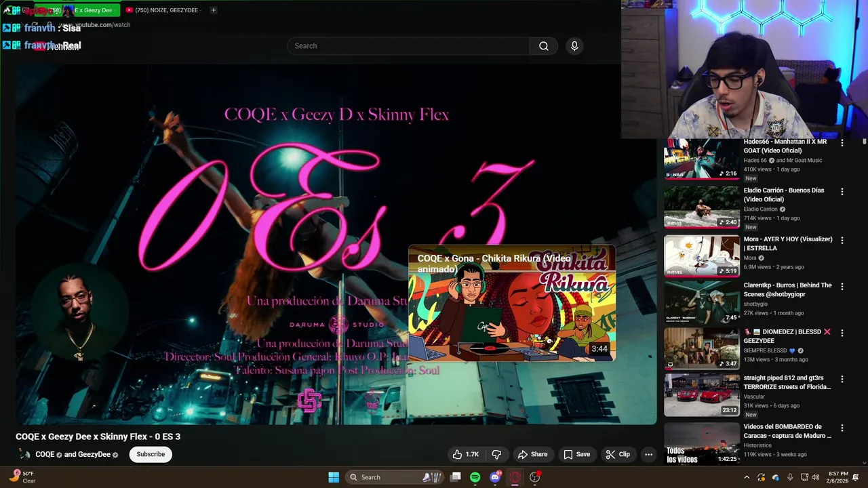Open the clock and date 8:57 PM
This screenshot has width=868, height=488.
837,477
